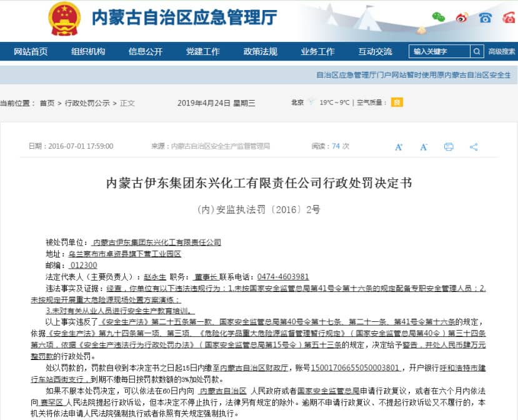Select 政策法规 in the nav bar
Viewport: 518px width, 420px height.
(261, 51)
